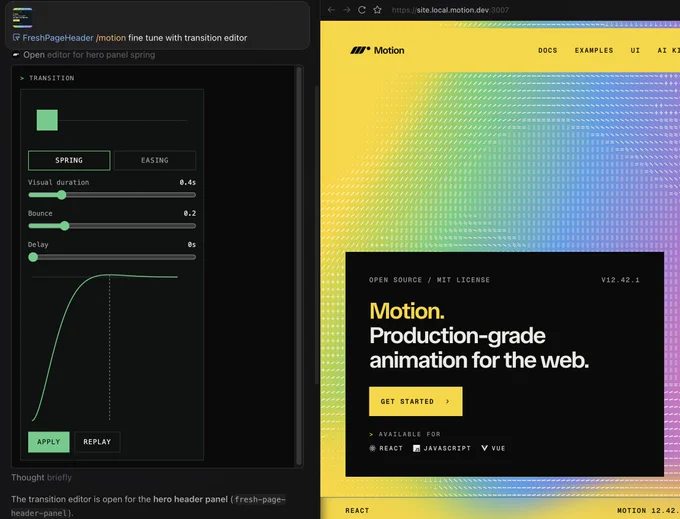Click the browser forward arrow

347,10
